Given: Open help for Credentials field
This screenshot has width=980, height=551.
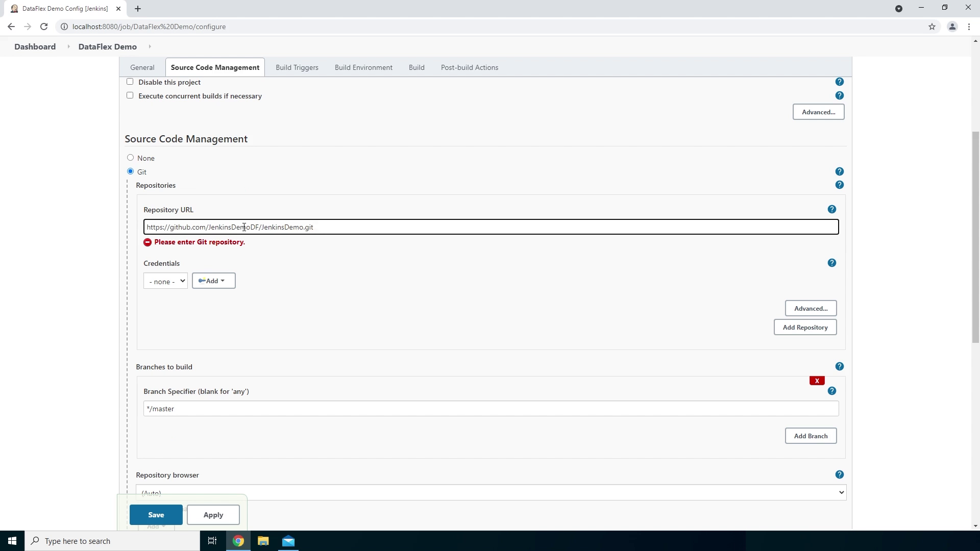Looking at the screenshot, I should (x=832, y=263).
